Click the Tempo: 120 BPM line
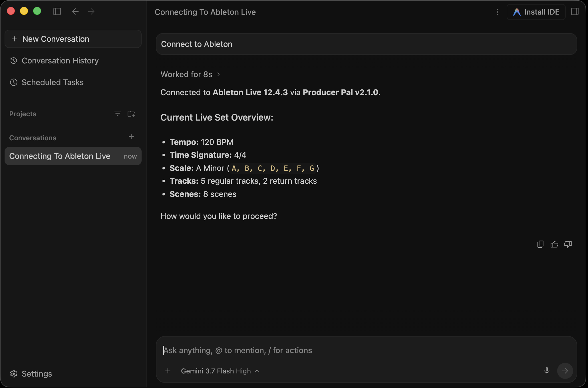Viewport: 588px width, 388px height. point(202,142)
